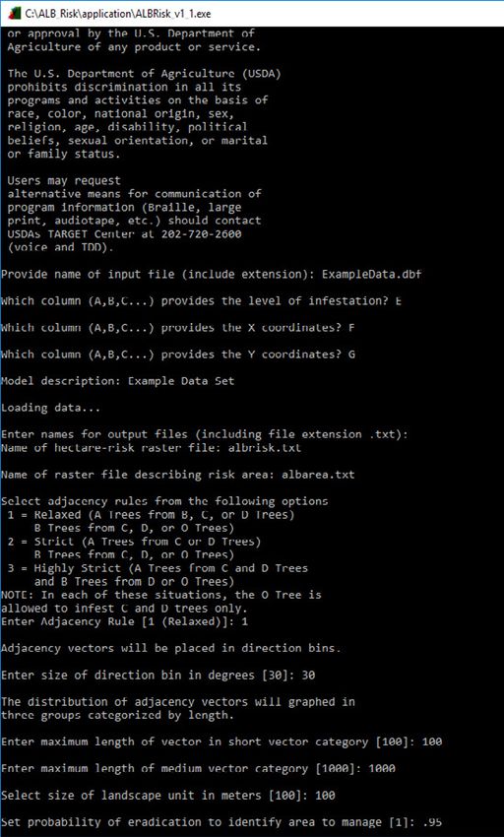
Task: Click the model description Example Data Set
Action: point(181,381)
